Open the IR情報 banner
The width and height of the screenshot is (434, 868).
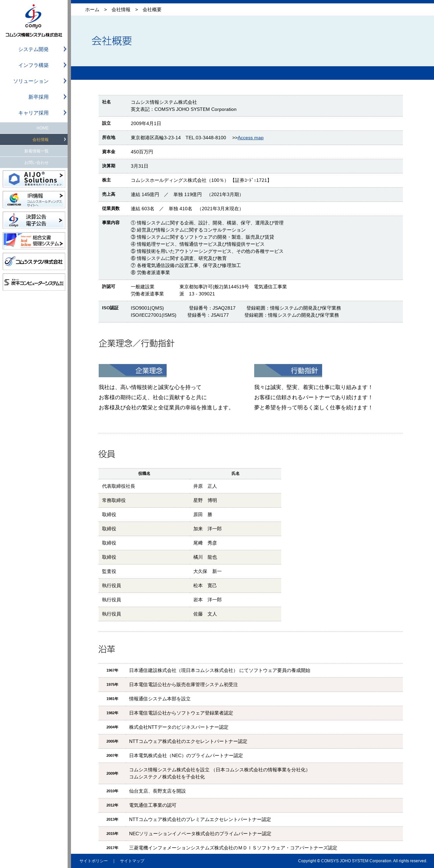coord(34,199)
